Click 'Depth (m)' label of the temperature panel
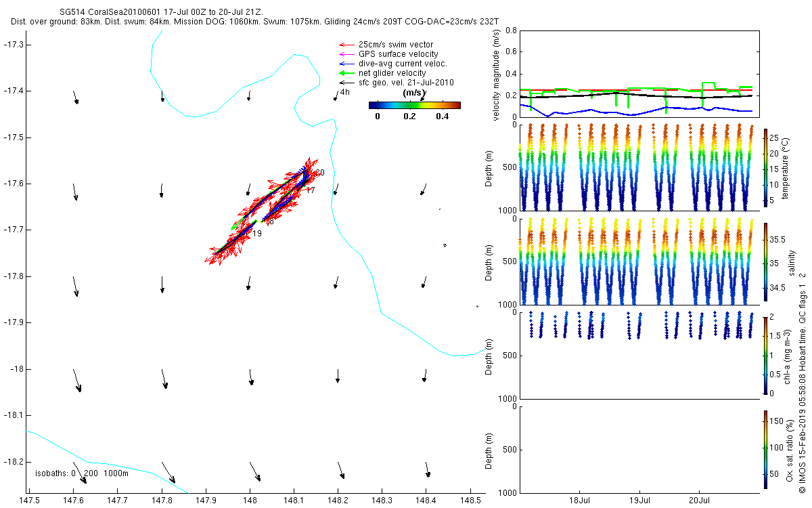Screen dimensions: 812x508 [x=489, y=167]
